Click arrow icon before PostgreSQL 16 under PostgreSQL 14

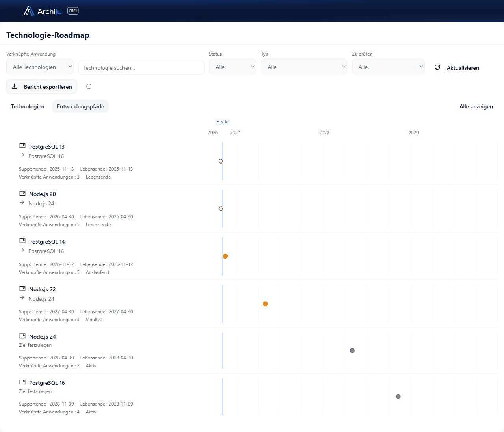(22, 250)
